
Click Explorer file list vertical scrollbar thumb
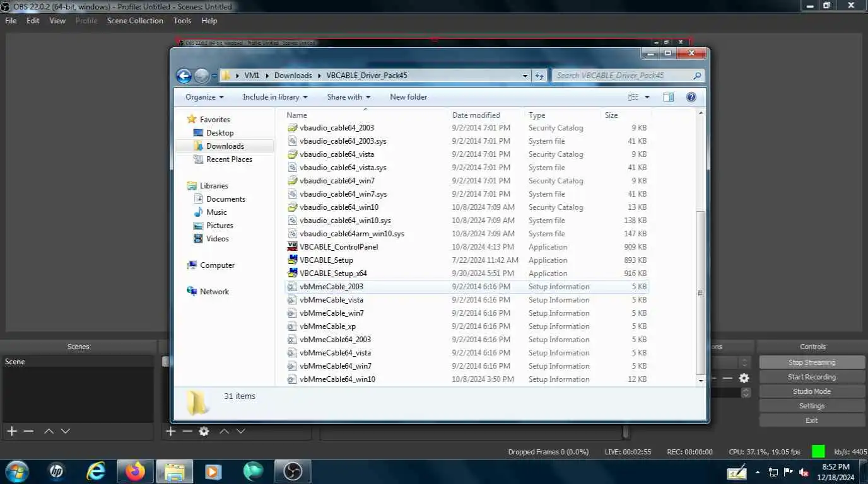click(700, 292)
